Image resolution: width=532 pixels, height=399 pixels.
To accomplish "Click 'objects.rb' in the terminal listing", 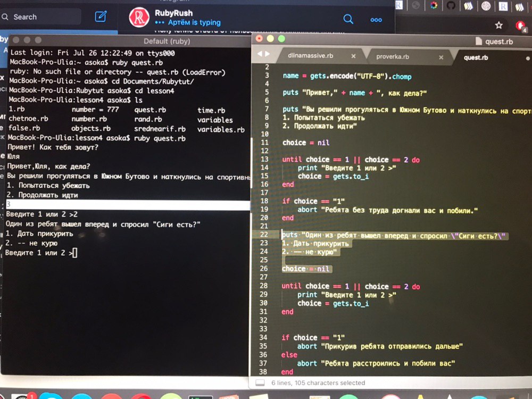I will click(90, 128).
